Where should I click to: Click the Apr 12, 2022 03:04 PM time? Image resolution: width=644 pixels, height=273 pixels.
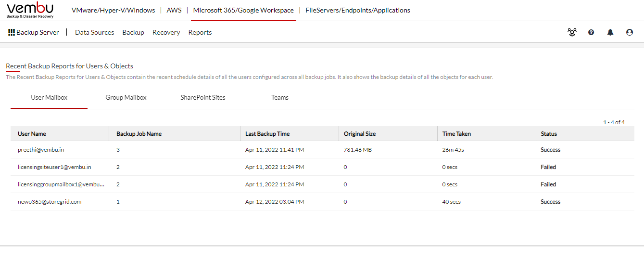(x=275, y=202)
